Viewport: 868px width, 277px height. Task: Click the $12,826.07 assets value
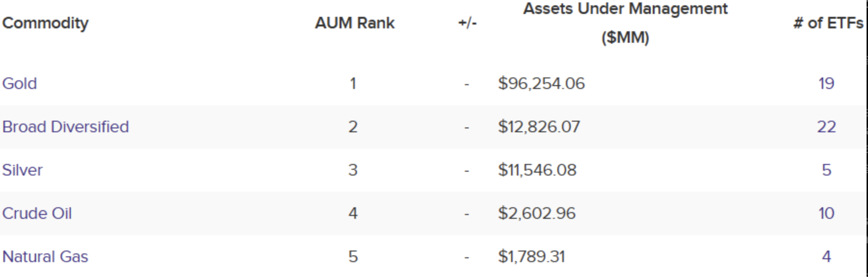tap(539, 127)
